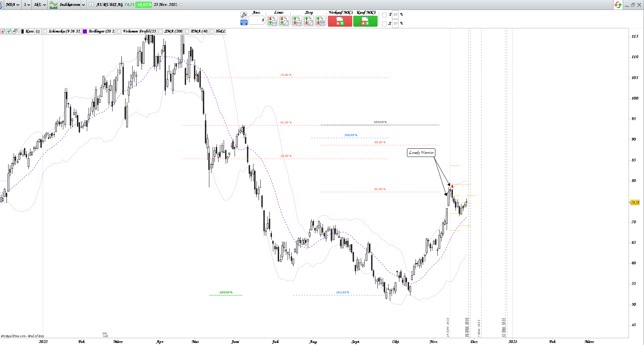Image resolution: width=644 pixels, height=345 pixels.
Task: Open the wrench settings icon in order toolbar
Action: pyautogui.click(x=244, y=15)
